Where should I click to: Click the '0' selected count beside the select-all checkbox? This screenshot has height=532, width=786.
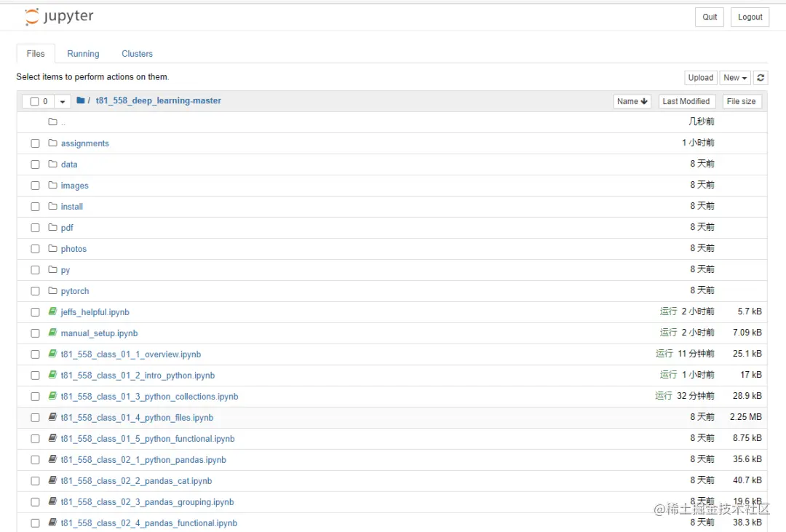point(45,101)
